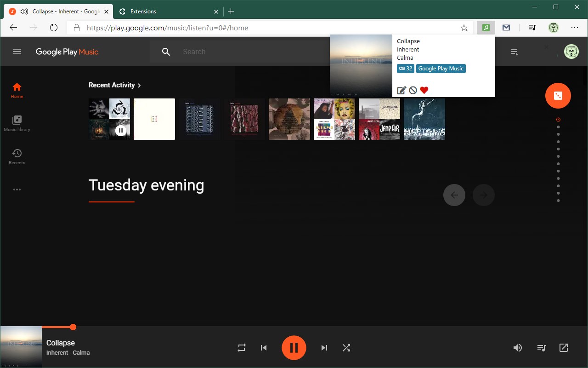Click the browser address bar URL
Viewport: 588px width, 368px height.
[168, 28]
